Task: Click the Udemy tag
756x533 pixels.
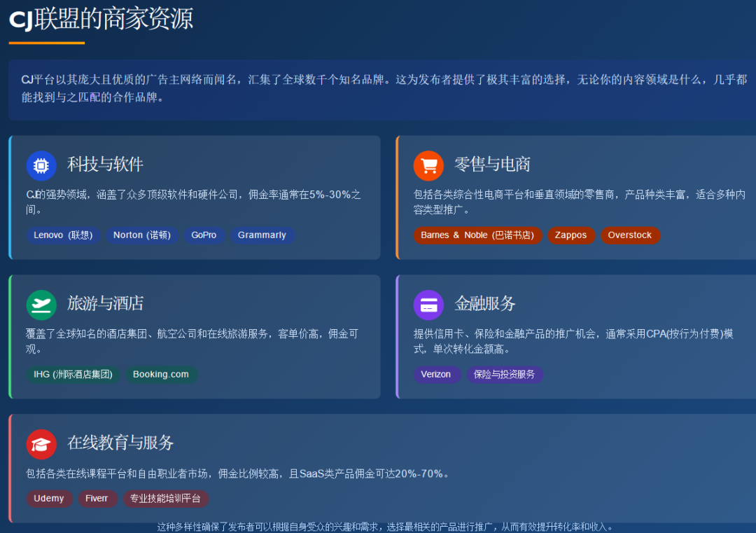Action: pyautogui.click(x=49, y=499)
